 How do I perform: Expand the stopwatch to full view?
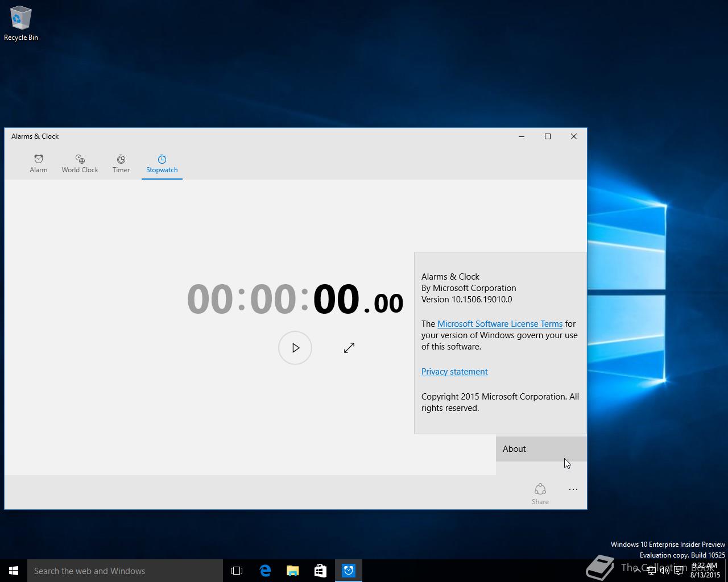point(349,348)
